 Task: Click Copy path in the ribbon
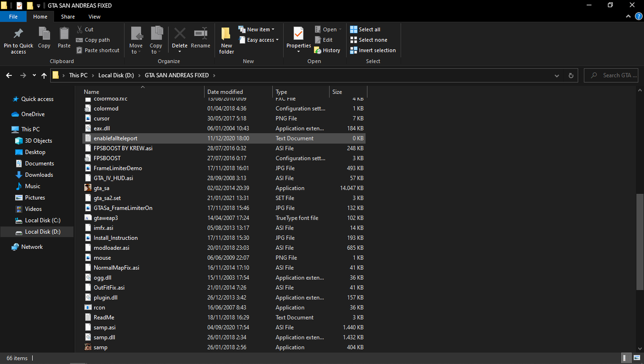(x=93, y=40)
